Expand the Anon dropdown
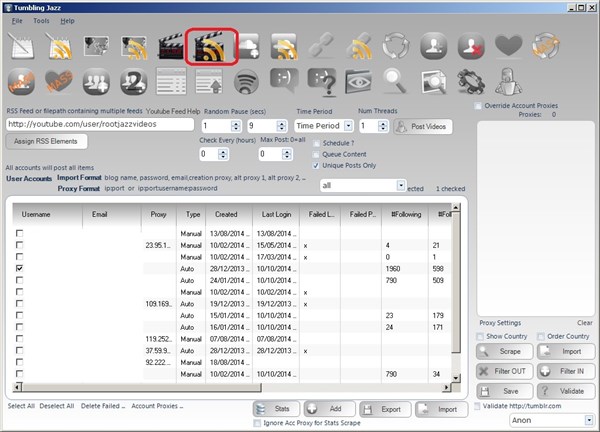Image resolution: width=600 pixels, height=432 pixels. 589,421
